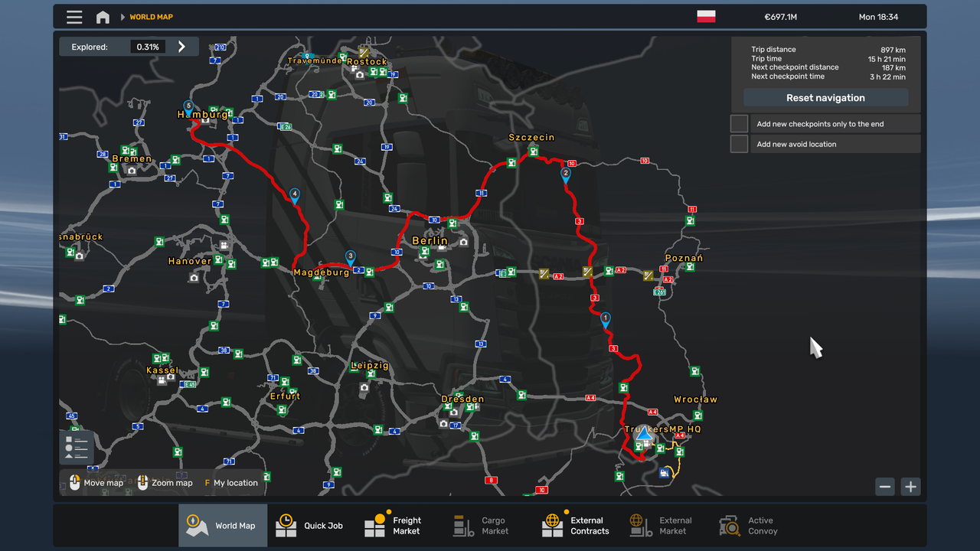
Task: Click the gas station icon above Wrocław label
Action: pyautogui.click(x=694, y=371)
